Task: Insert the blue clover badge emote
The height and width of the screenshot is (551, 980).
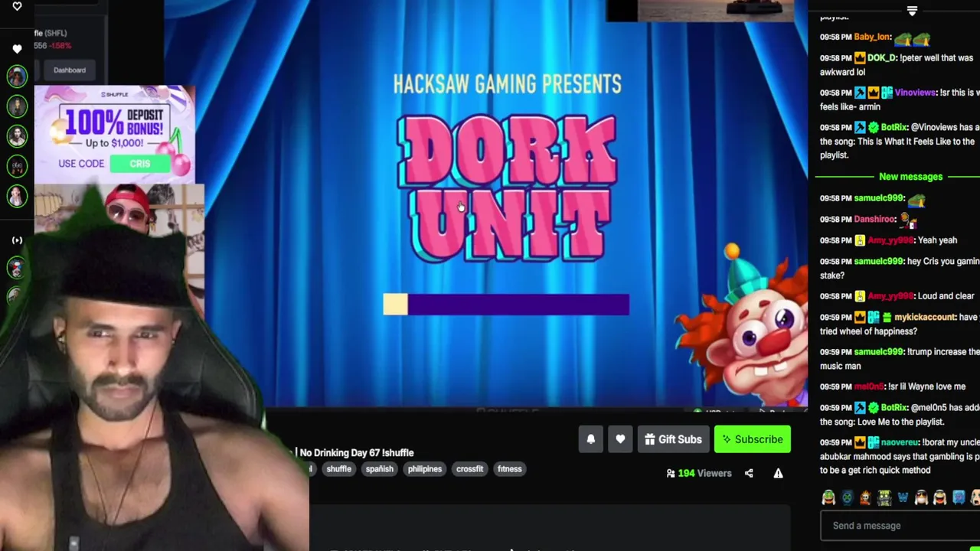Action: click(x=847, y=498)
